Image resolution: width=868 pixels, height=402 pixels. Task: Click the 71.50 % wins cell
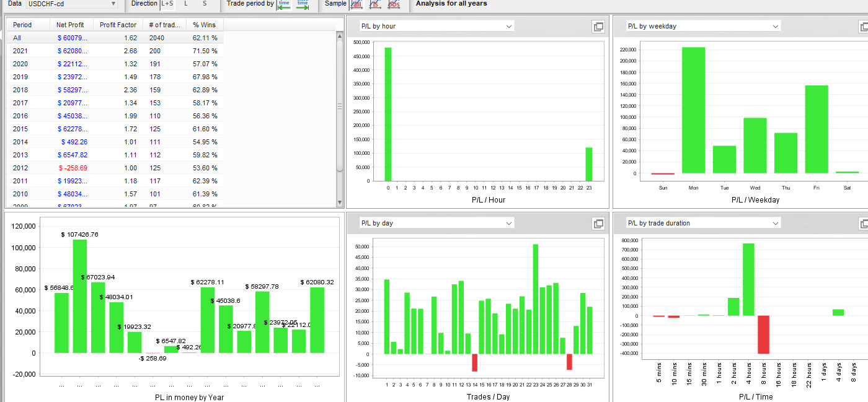pyautogui.click(x=205, y=51)
